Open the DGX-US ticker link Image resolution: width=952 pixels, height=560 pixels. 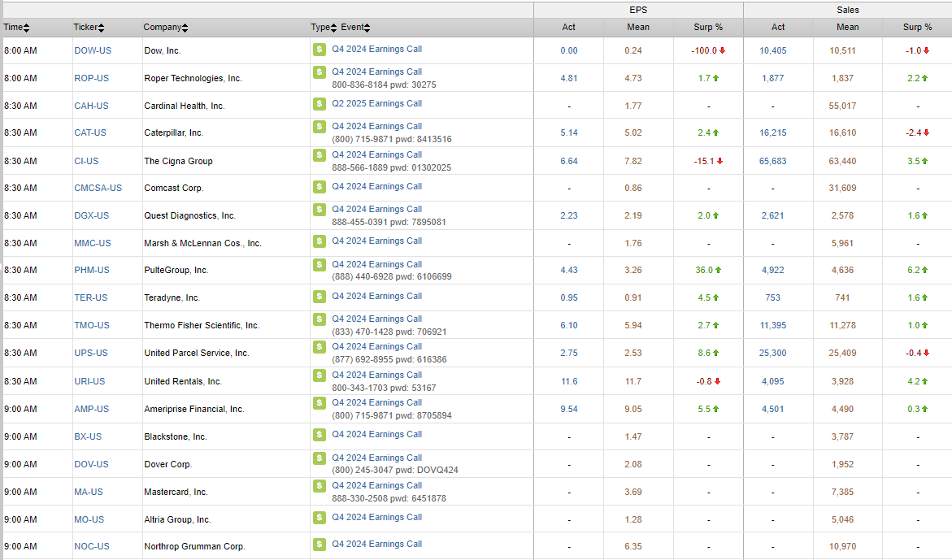pos(92,216)
